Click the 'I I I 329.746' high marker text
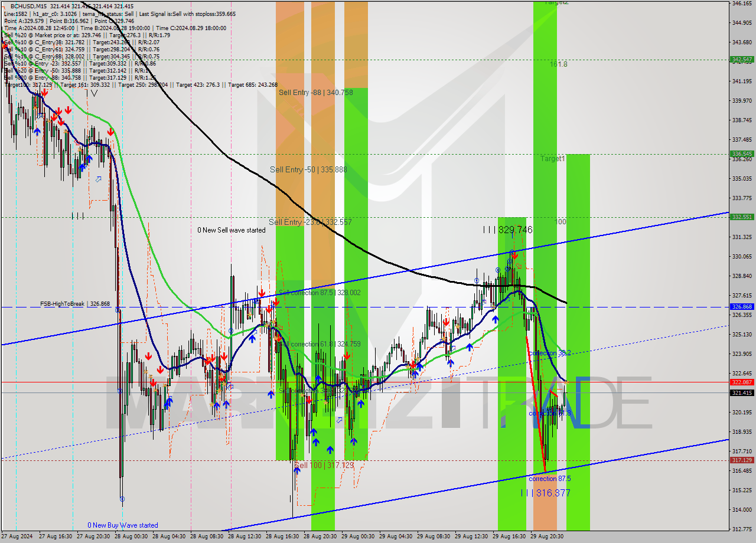This screenshot has height=543, width=756. pos(507,230)
